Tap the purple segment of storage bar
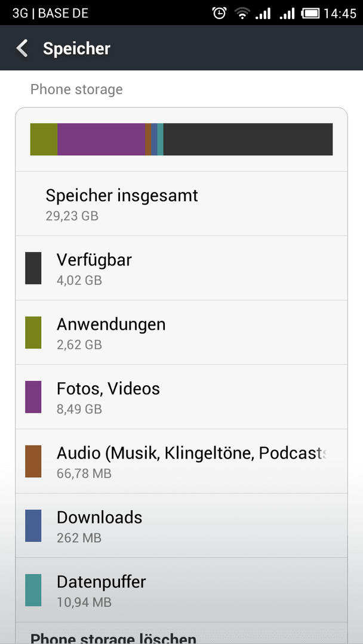The width and height of the screenshot is (363, 644). [x=101, y=139]
